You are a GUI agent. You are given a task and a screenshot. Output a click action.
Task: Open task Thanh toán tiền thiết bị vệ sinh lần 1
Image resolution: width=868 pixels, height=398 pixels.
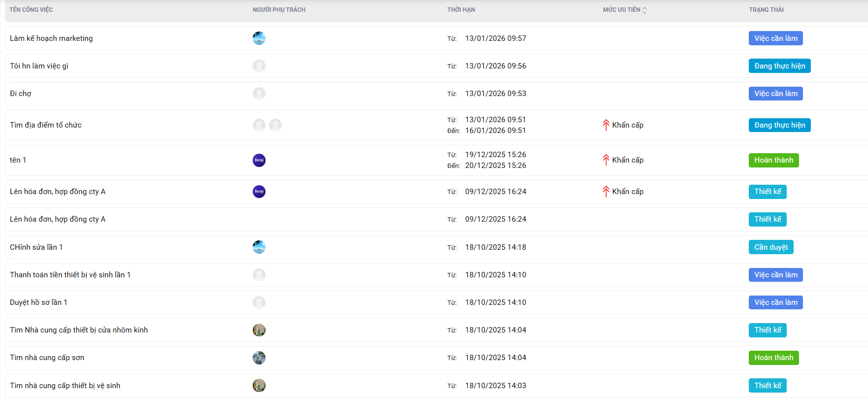click(x=70, y=275)
